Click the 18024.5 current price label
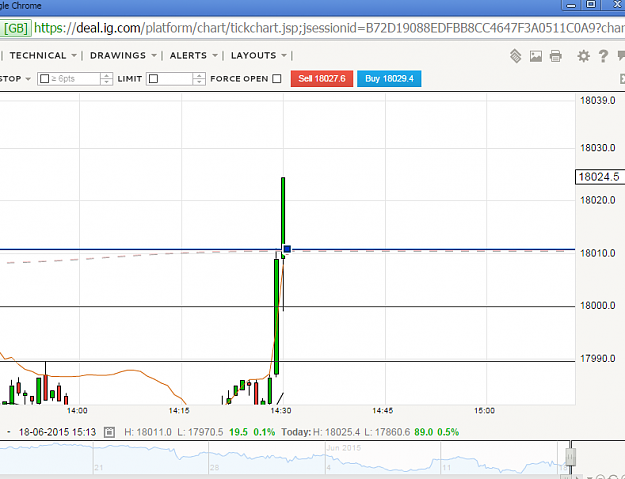 coord(599,177)
